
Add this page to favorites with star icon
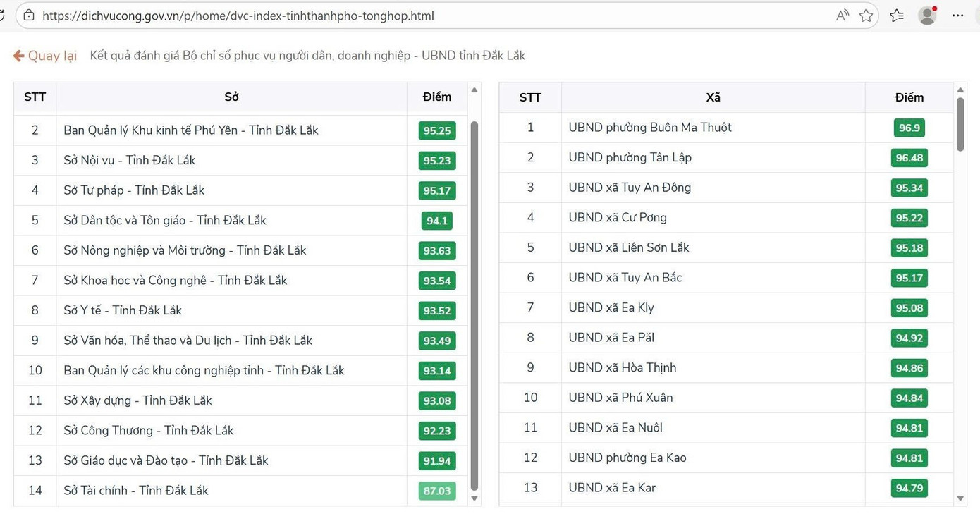tap(866, 16)
